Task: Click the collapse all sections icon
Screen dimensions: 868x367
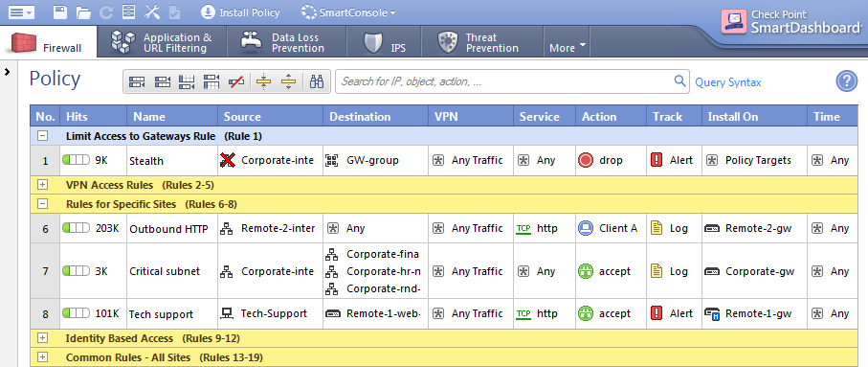Action: point(263,82)
